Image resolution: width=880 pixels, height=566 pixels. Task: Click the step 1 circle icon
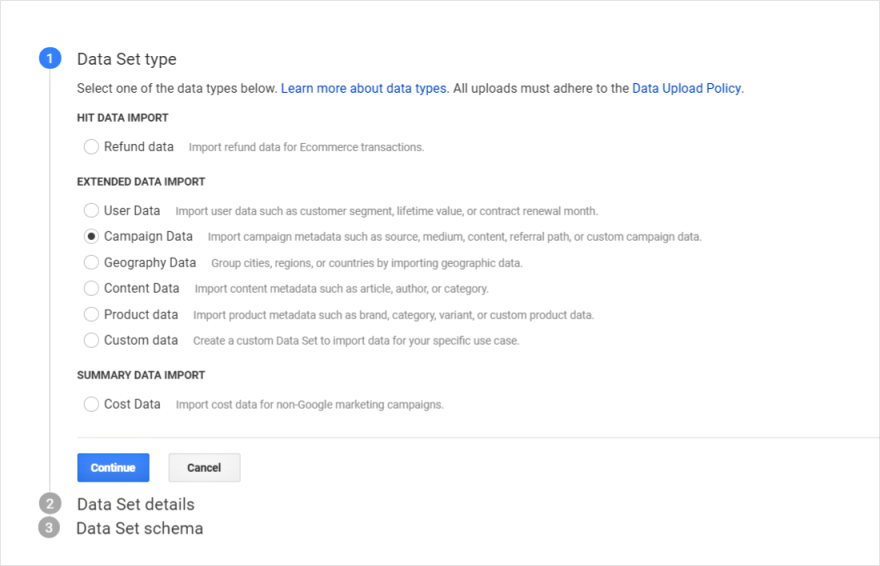[x=50, y=58]
